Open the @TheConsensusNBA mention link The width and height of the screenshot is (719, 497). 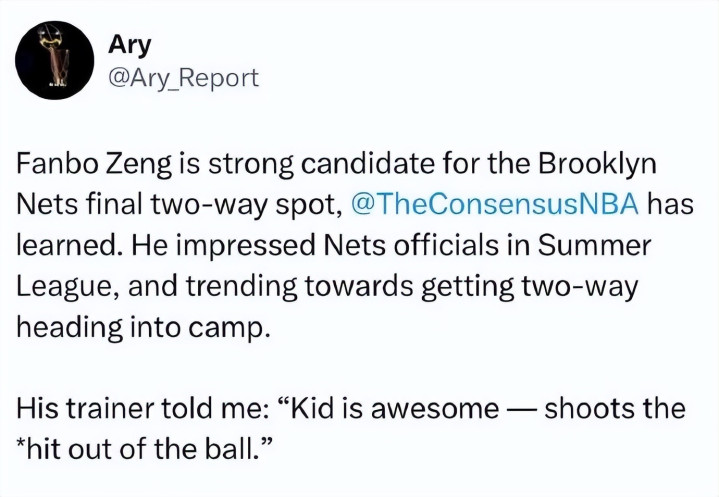point(494,206)
